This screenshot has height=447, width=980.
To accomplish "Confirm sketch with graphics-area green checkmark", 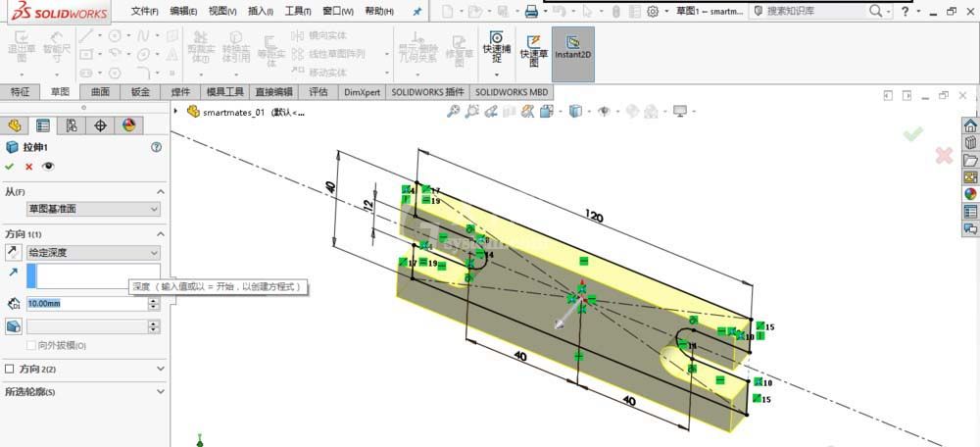I will click(x=913, y=133).
